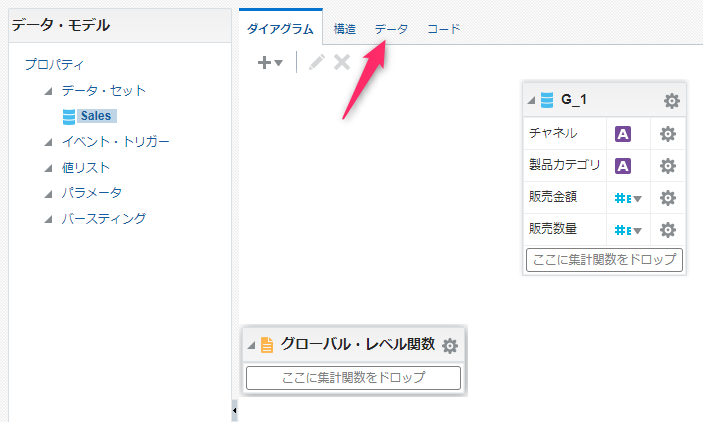The height and width of the screenshot is (422, 703).
Task: Select the 値リスト label
Action: pos(86,168)
